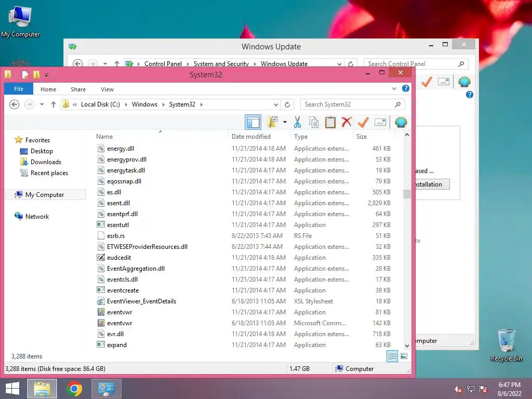Click the orange checkmark Properties icon in System32
This screenshot has height=399, width=532.
[363, 122]
